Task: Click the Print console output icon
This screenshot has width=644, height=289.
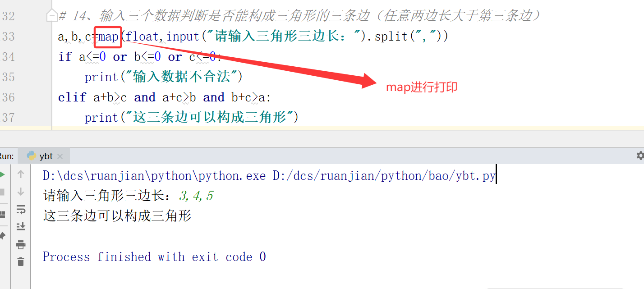Action: [21, 244]
